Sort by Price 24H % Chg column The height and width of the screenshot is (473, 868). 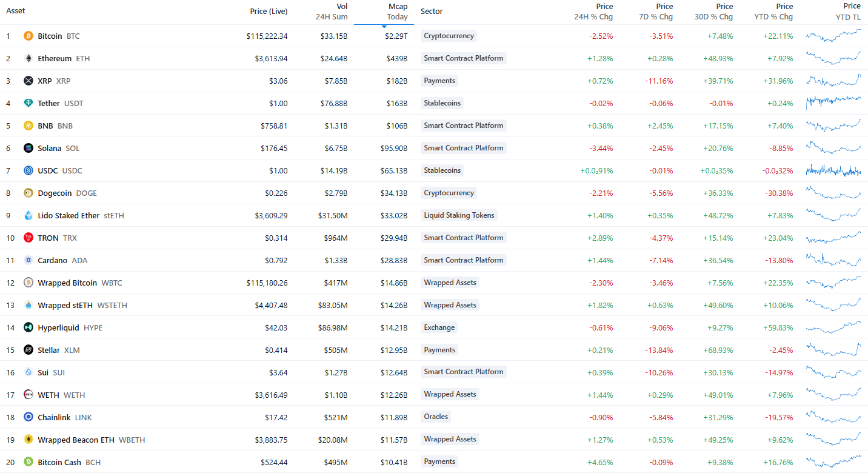coord(593,12)
